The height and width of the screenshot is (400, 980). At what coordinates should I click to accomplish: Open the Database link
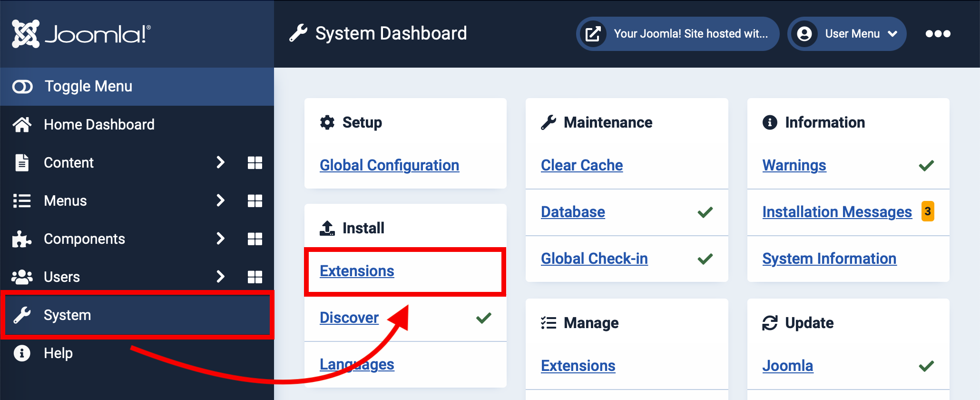[x=573, y=212]
